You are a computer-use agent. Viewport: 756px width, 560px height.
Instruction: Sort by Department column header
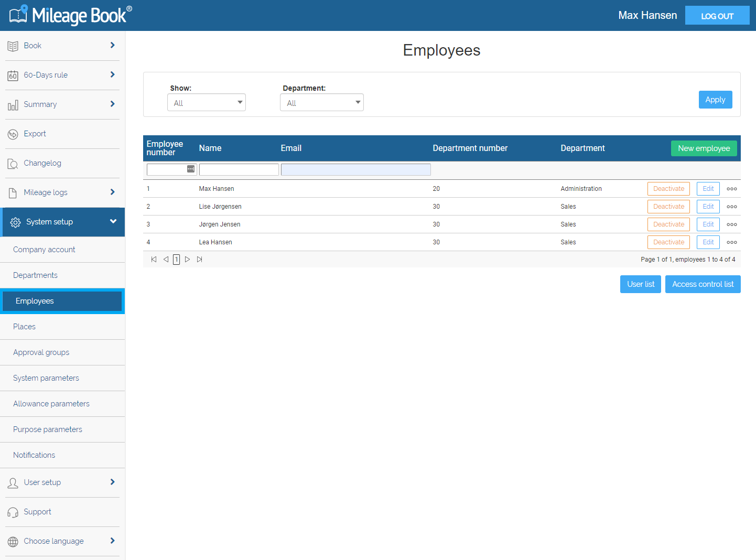(582, 148)
